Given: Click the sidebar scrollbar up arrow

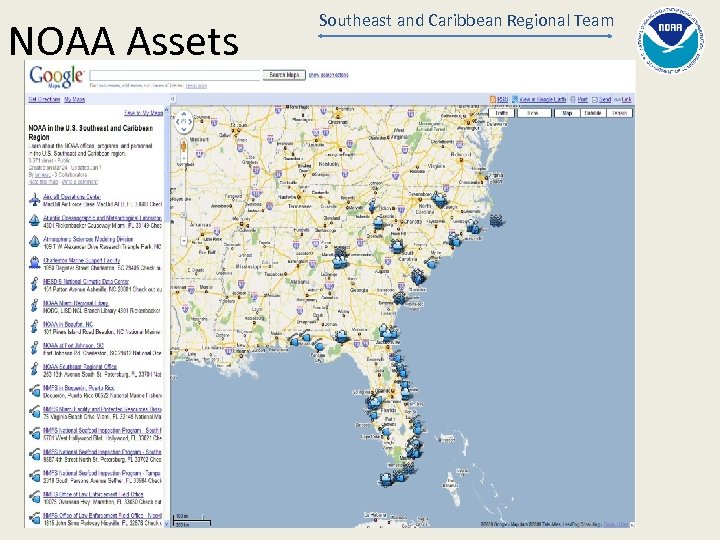Looking at the screenshot, I should click(167, 109).
